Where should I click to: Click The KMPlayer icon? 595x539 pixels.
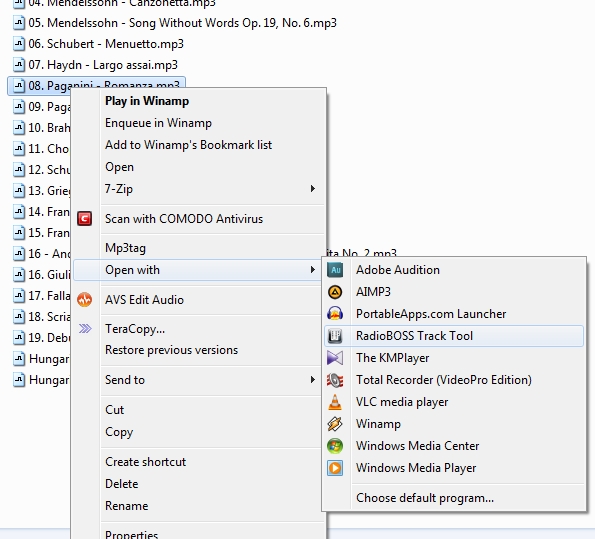(335, 358)
